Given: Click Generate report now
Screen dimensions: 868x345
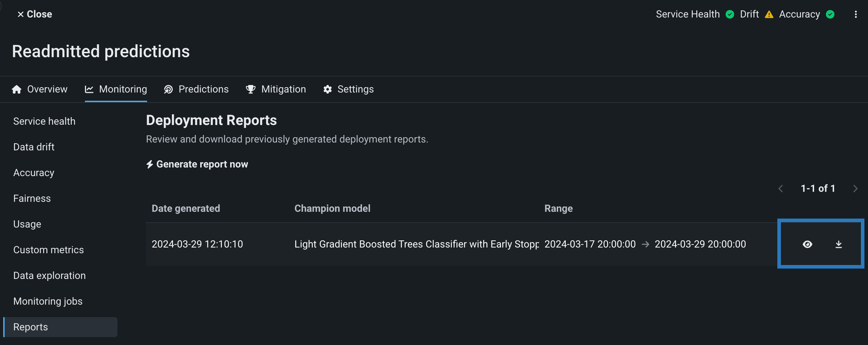Looking at the screenshot, I should point(197,164).
